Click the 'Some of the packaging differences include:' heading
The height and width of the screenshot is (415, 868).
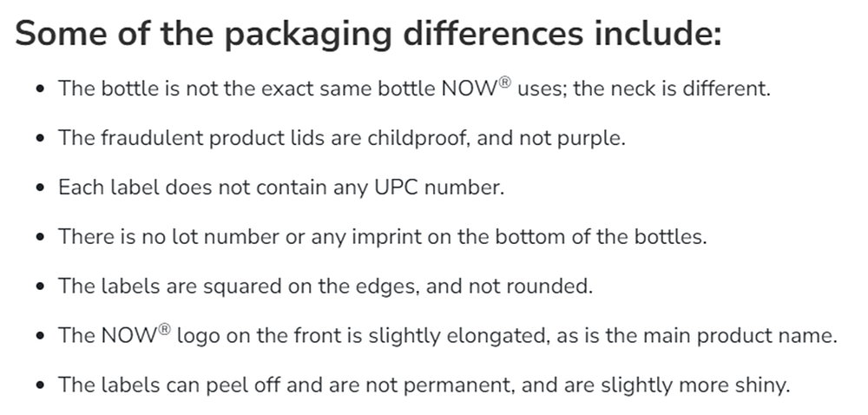point(368,33)
